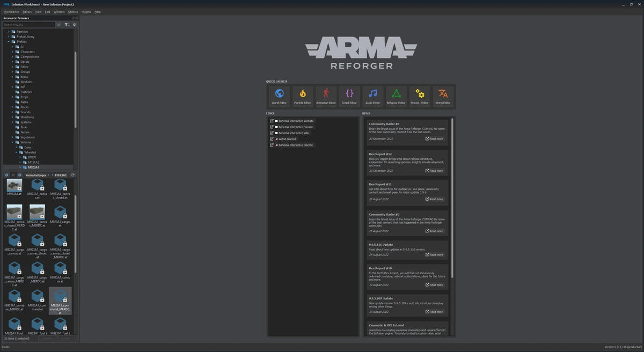Click the Resource Browser settings gear icon
The width and height of the screenshot is (644, 352).
click(74, 24)
